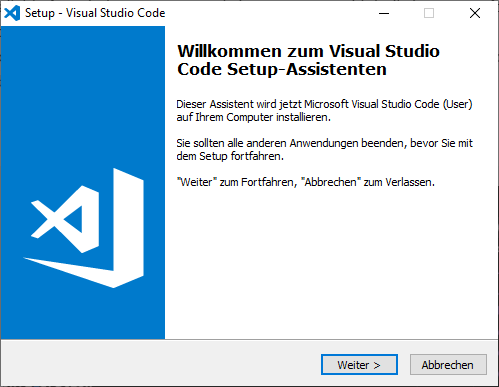Click the "auf Ihrem Computer installieren" text line
The image size is (499, 387).
pyautogui.click(x=253, y=117)
